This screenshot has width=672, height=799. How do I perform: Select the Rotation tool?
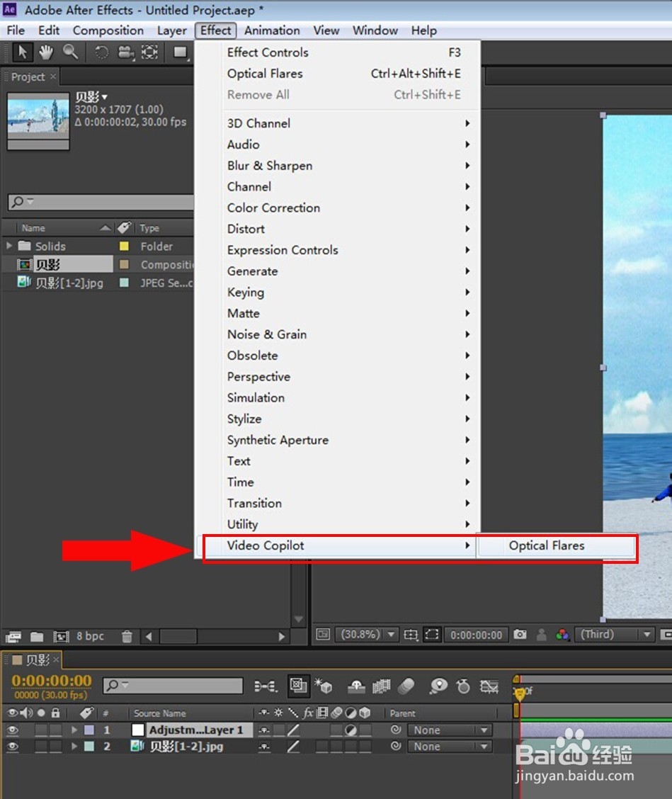(x=101, y=52)
